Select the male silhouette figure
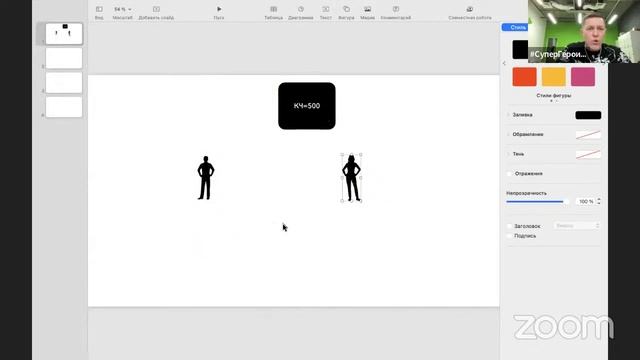This screenshot has height=360, width=640. (x=206, y=178)
